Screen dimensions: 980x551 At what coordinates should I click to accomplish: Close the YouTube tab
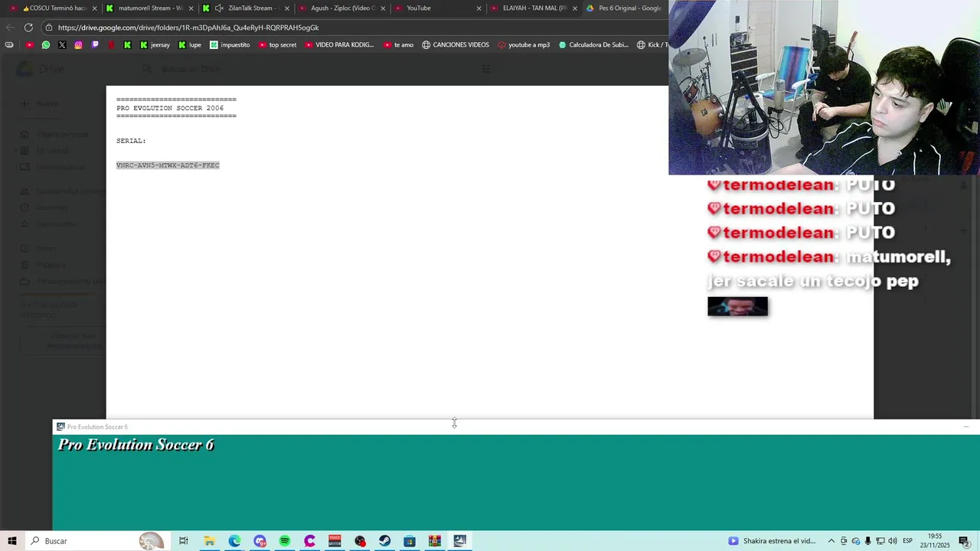[479, 8]
